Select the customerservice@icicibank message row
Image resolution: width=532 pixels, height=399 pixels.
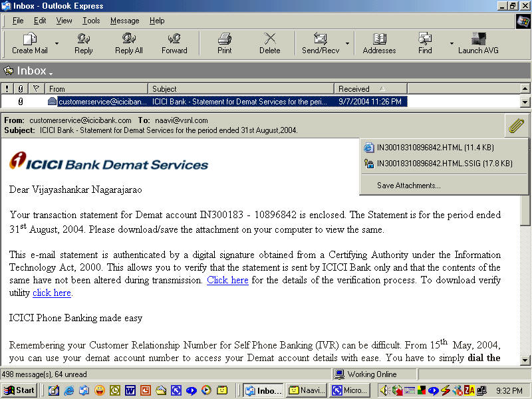(204, 102)
